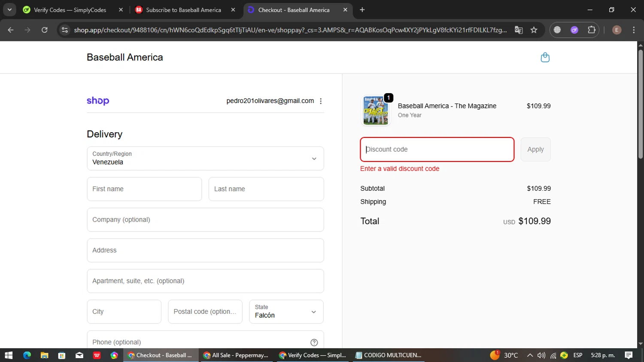Click the Apply discount button
Image resolution: width=644 pixels, height=362 pixels.
pos(535,149)
